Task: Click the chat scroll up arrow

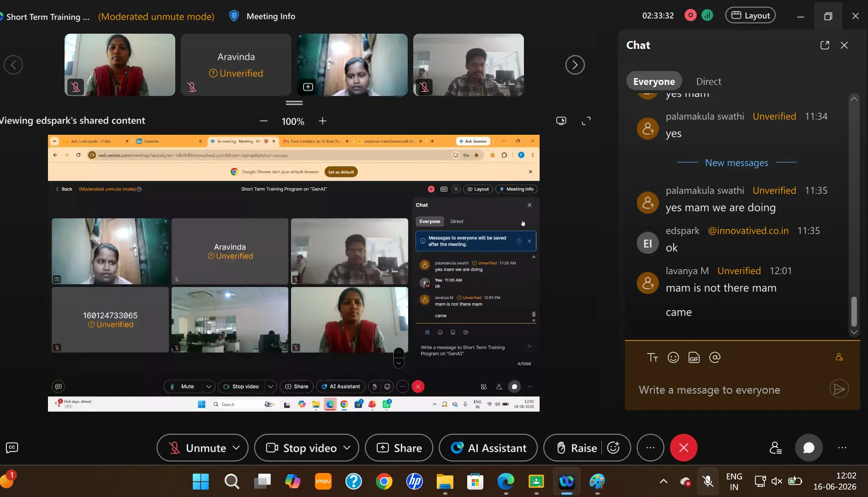Action: pyautogui.click(x=854, y=98)
